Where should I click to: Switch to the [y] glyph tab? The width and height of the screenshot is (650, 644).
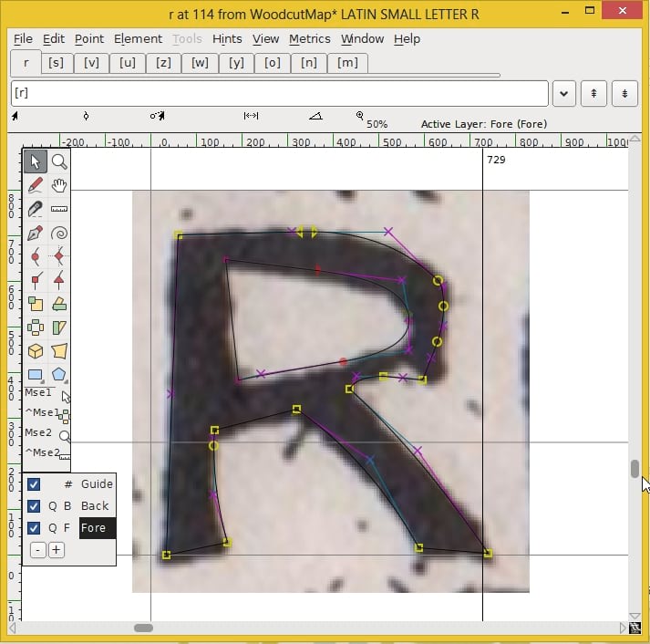tap(236, 63)
